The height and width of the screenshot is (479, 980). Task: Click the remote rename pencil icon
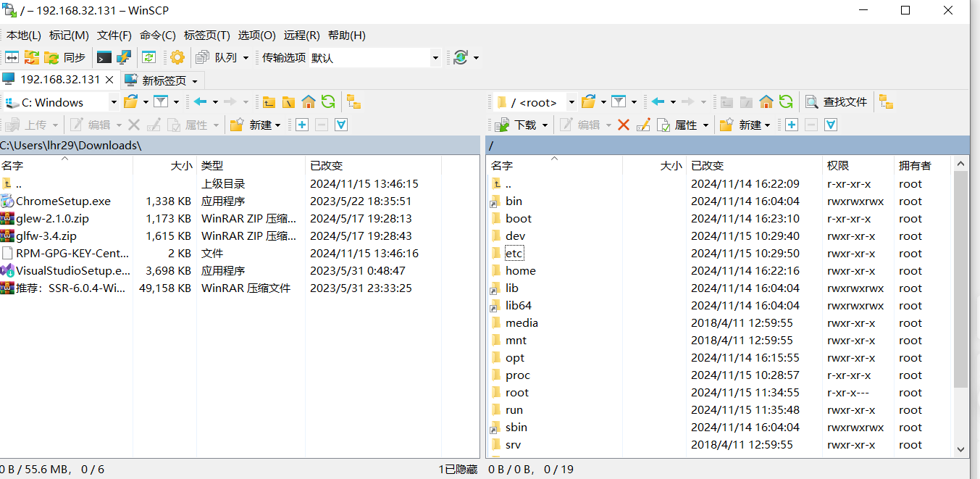point(643,125)
